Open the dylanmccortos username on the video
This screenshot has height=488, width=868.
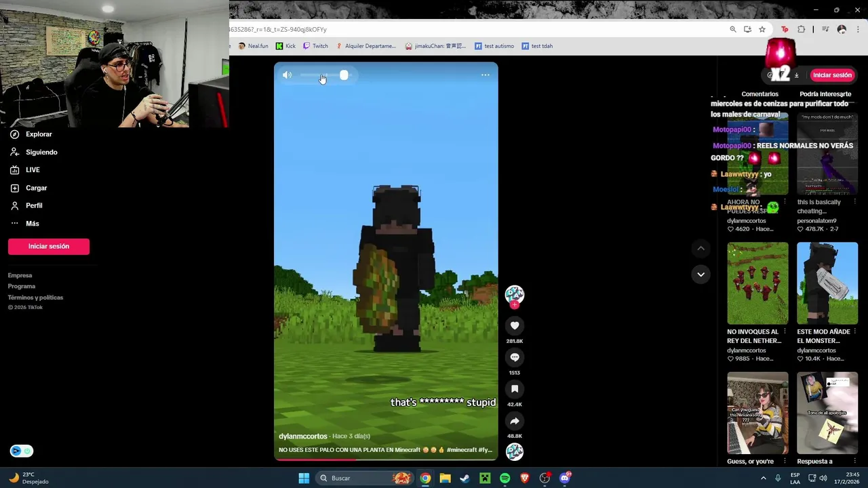click(x=303, y=436)
